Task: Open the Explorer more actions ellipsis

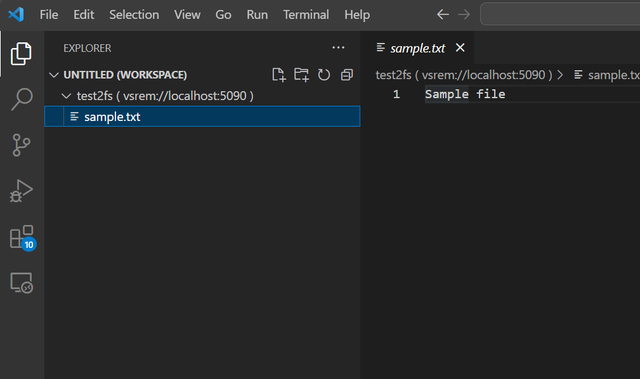Action: pos(338,48)
